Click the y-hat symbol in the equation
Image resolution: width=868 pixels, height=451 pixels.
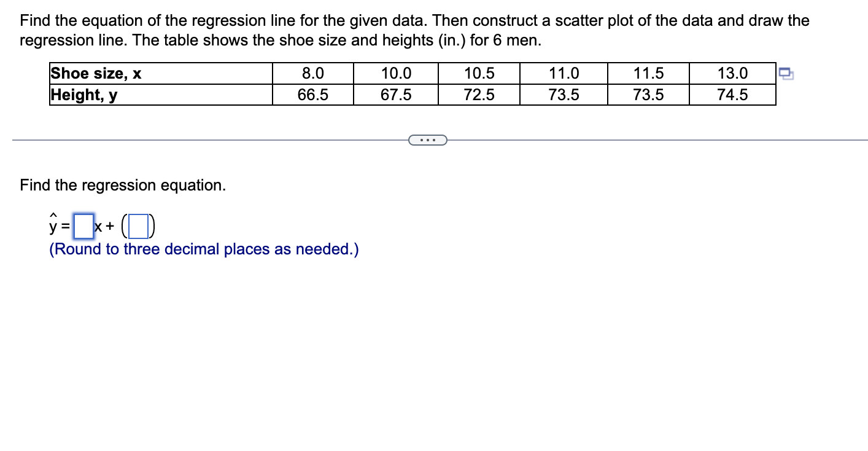tap(53, 226)
